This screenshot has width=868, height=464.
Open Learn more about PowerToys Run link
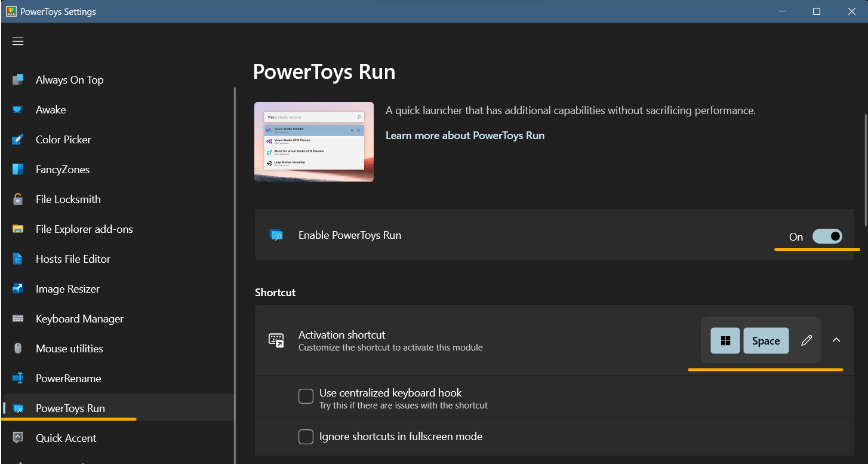point(465,135)
